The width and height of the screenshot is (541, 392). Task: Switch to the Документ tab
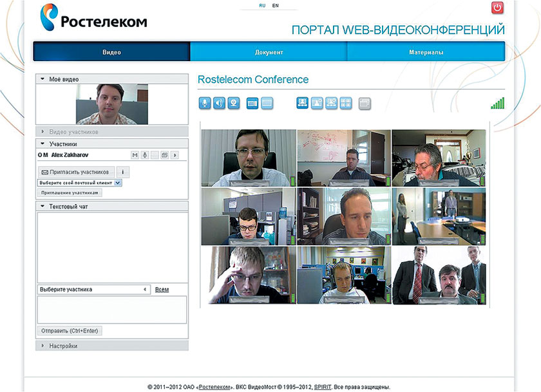tap(269, 52)
